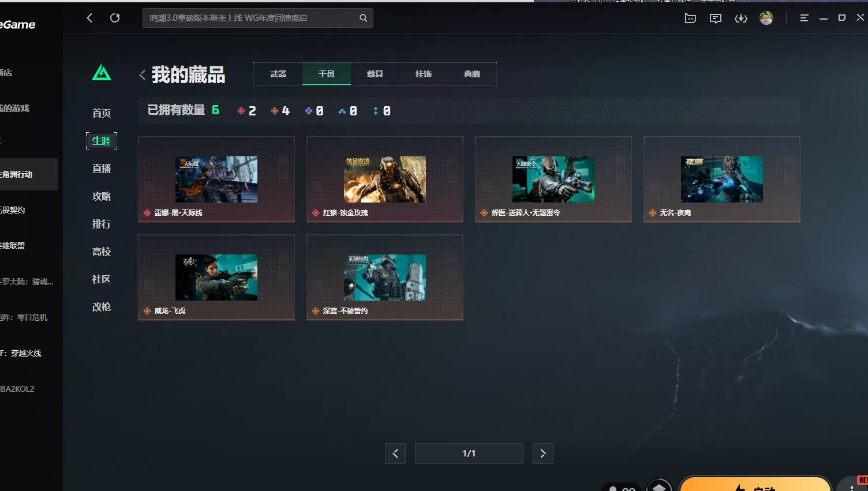
Task: Click the 我的藏品 page title
Action: coord(188,75)
